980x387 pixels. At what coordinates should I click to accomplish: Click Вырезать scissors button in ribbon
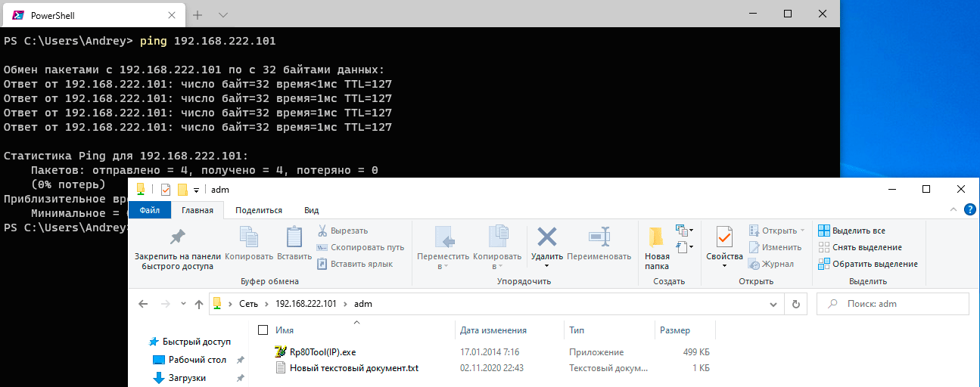343,231
